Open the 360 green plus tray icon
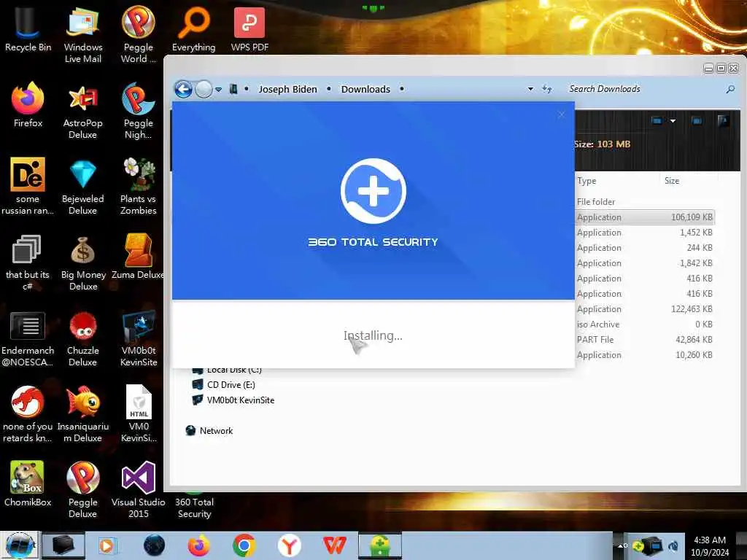The width and height of the screenshot is (747, 560). [x=638, y=545]
